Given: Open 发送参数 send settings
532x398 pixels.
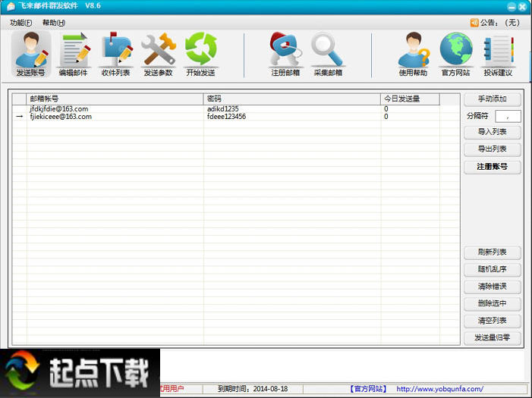Looking at the screenshot, I should pyautogui.click(x=158, y=54).
